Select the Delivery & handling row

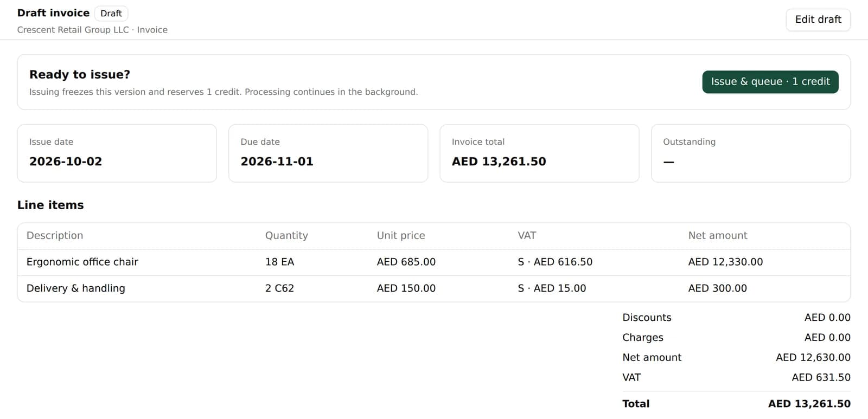[x=434, y=288]
